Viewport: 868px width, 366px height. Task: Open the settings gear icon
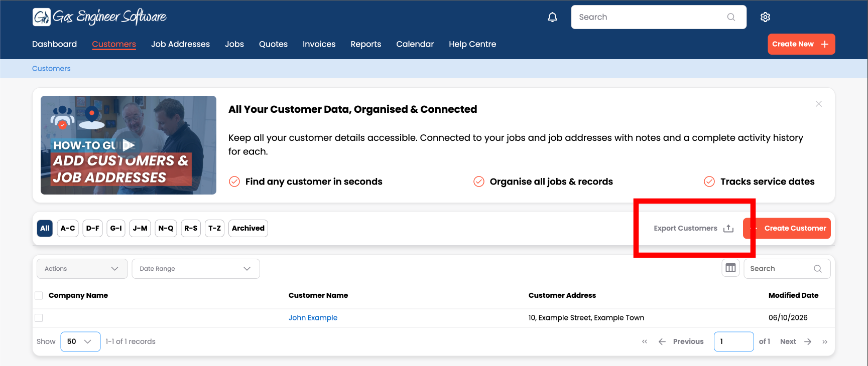click(x=765, y=17)
